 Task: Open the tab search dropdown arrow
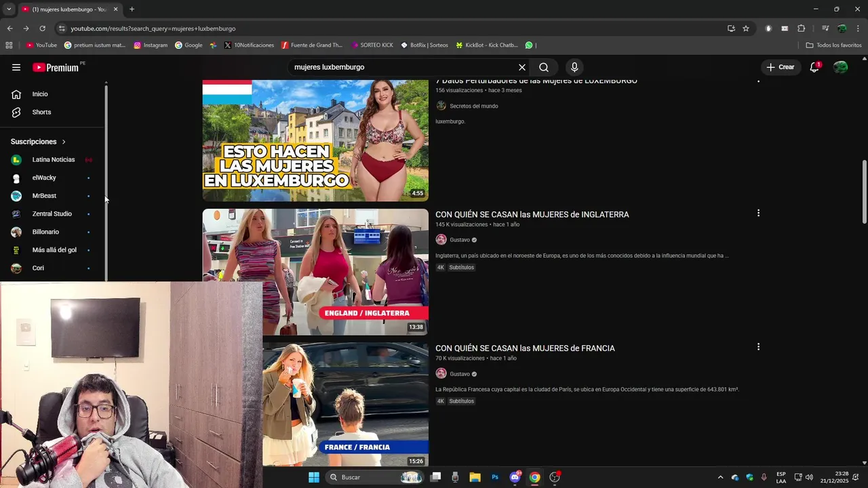(x=8, y=9)
